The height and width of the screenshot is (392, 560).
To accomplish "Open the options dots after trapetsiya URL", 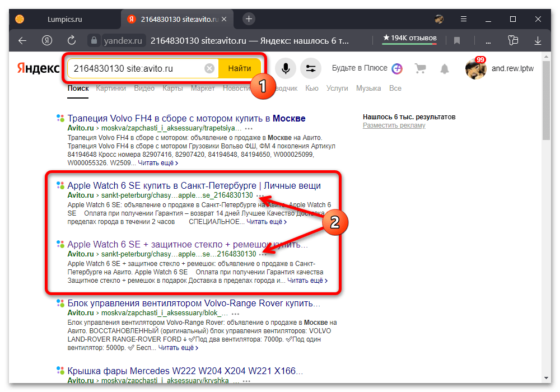I will point(249,129).
